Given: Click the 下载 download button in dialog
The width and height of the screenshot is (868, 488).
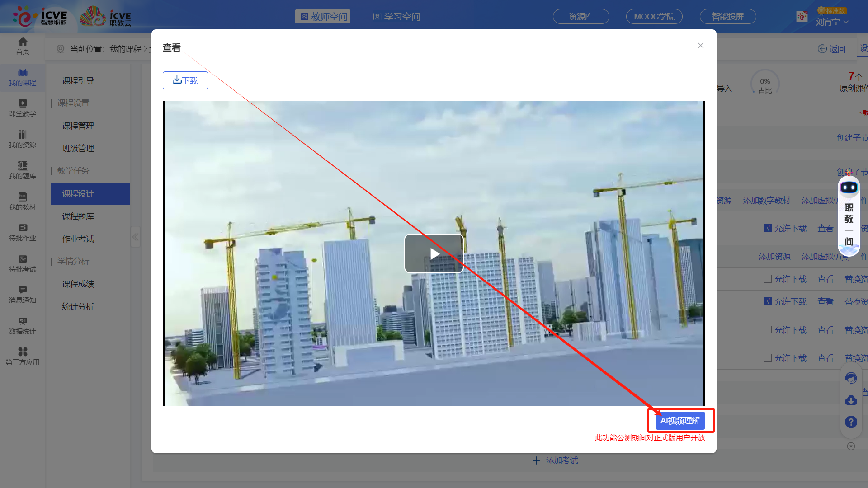Looking at the screenshot, I should [x=185, y=80].
